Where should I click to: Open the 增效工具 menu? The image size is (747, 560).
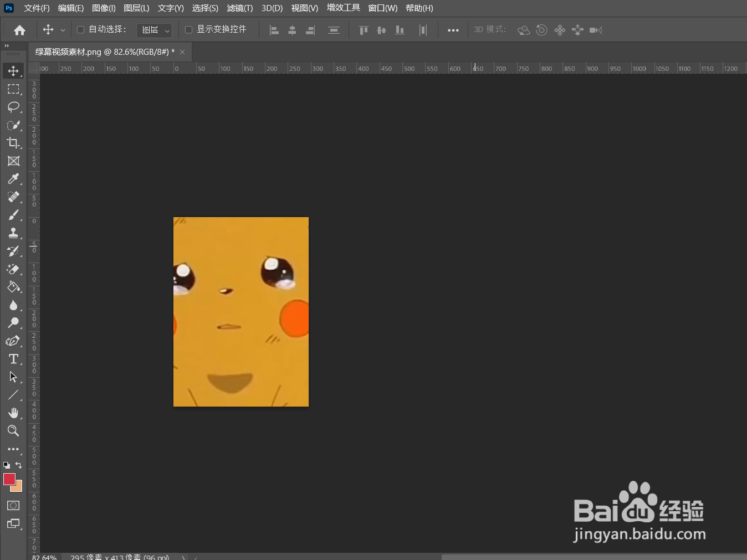[x=343, y=8]
